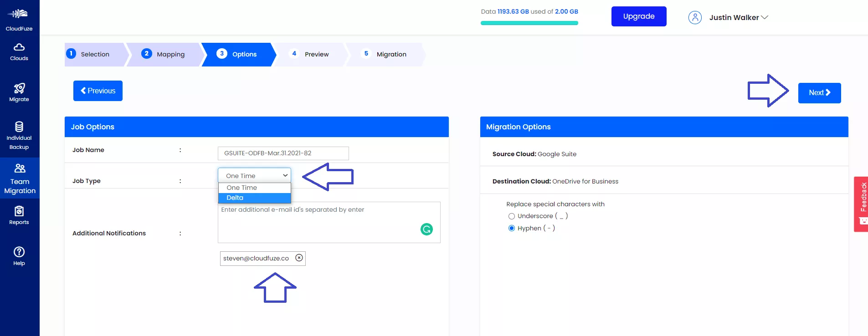Open the Job Type dropdown
This screenshot has height=336, width=868.
click(x=254, y=176)
